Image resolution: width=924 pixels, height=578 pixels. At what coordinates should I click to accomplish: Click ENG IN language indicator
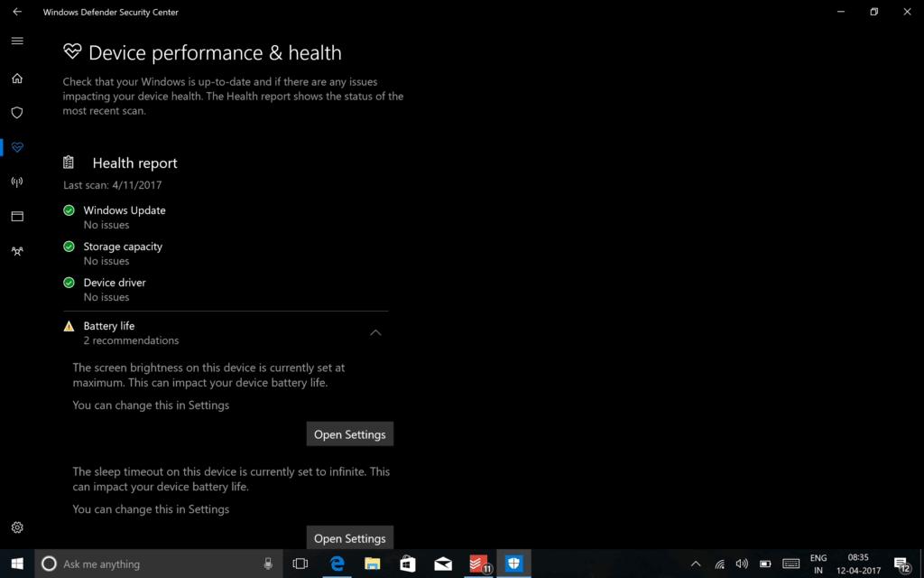click(818, 564)
